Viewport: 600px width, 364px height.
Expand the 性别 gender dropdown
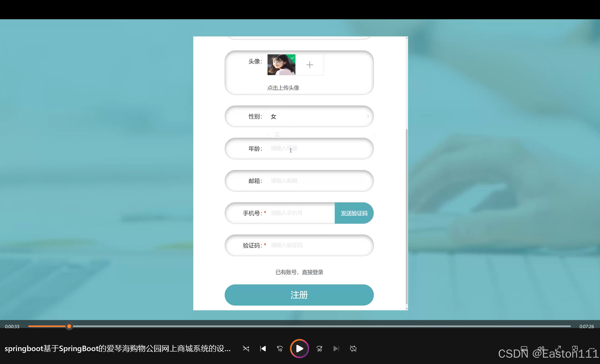tap(317, 116)
